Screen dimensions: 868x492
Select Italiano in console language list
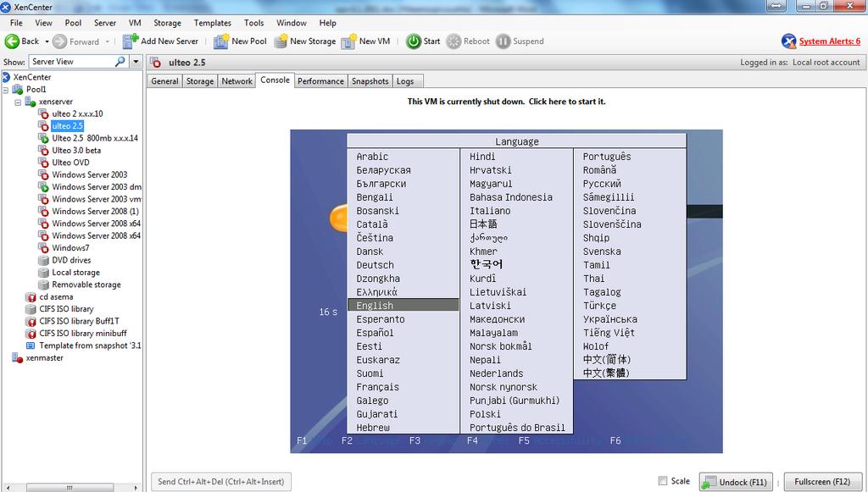pos(490,211)
